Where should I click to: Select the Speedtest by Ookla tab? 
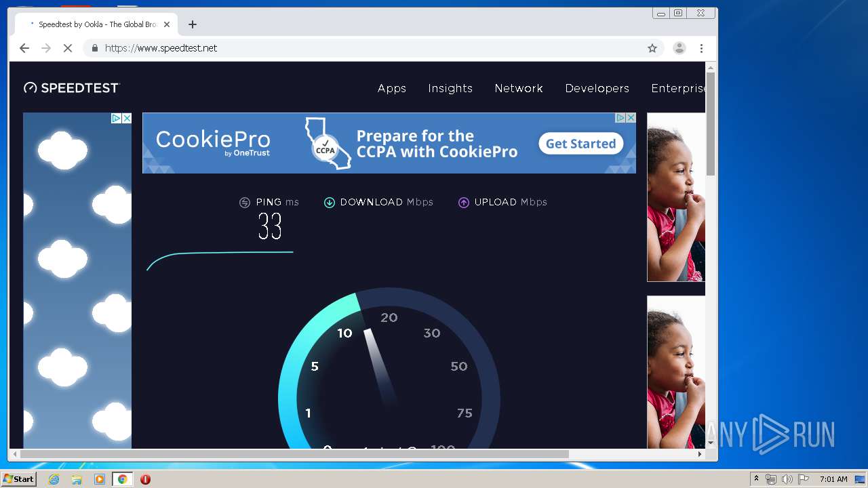(97, 24)
